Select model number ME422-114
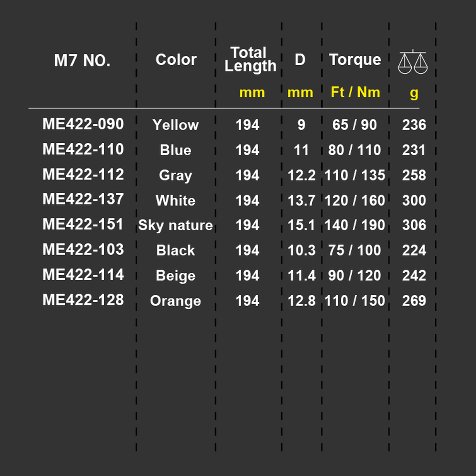The height and width of the screenshot is (476, 476). point(83,275)
